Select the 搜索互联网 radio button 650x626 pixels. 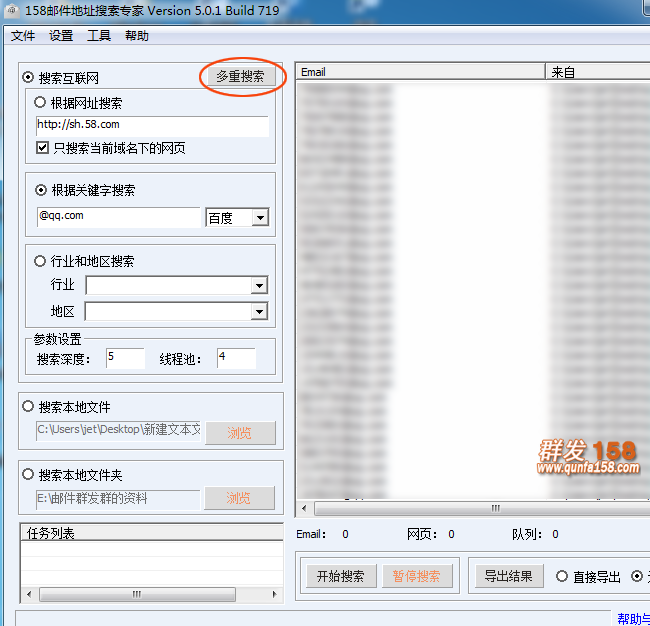tap(28, 77)
